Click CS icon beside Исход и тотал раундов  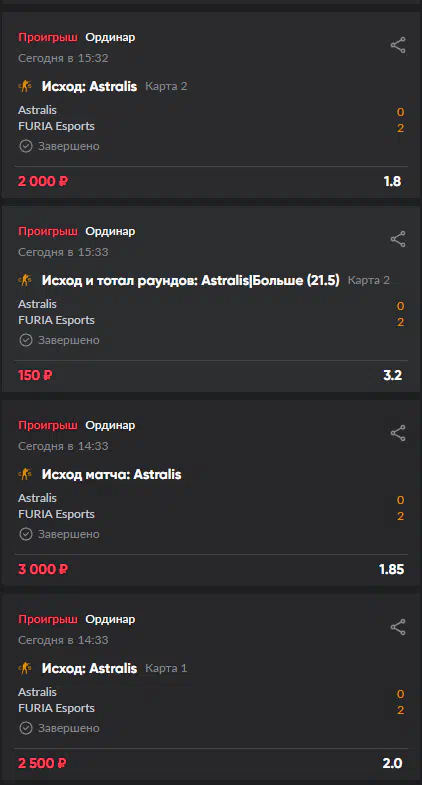tap(25, 280)
